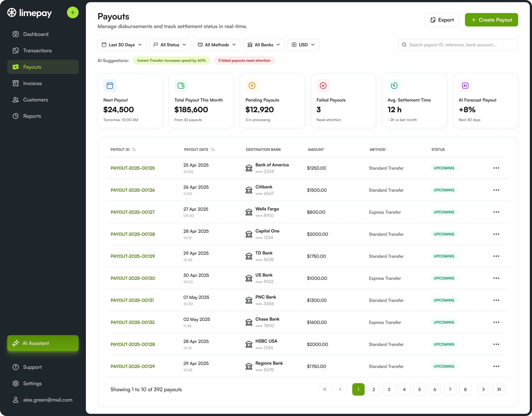Open the USD currency dropdown
Image resolution: width=532 pixels, height=416 pixels.
[303, 45]
